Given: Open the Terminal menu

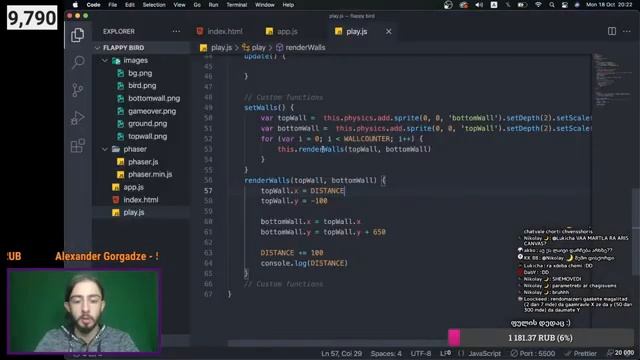Looking at the screenshot, I should click(x=237, y=5).
